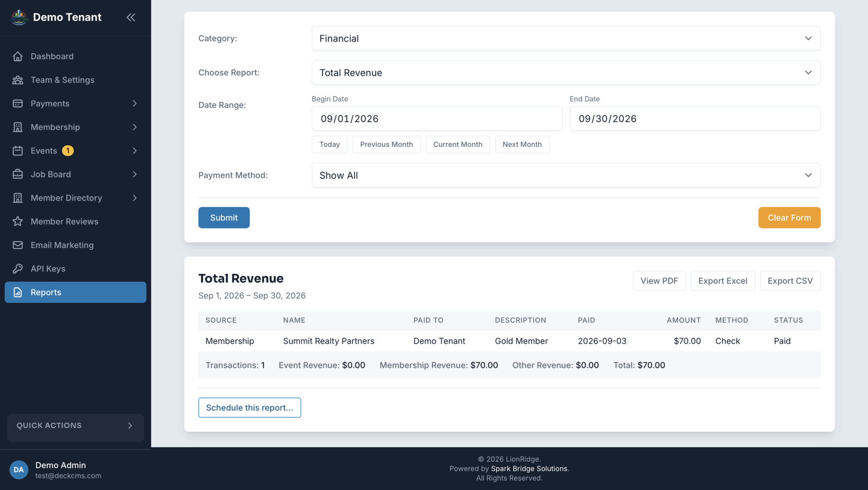The image size is (868, 490).
Task: Open the Choose Report dropdown
Action: tap(566, 73)
